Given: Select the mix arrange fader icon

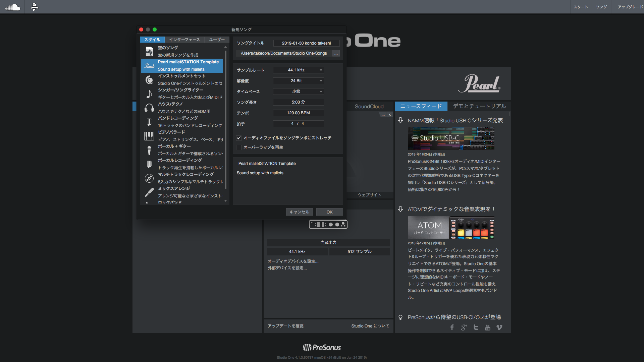Looking at the screenshot, I should click(149, 192).
